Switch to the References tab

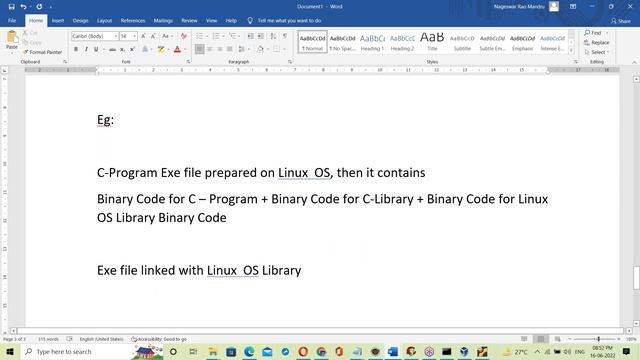133,20
